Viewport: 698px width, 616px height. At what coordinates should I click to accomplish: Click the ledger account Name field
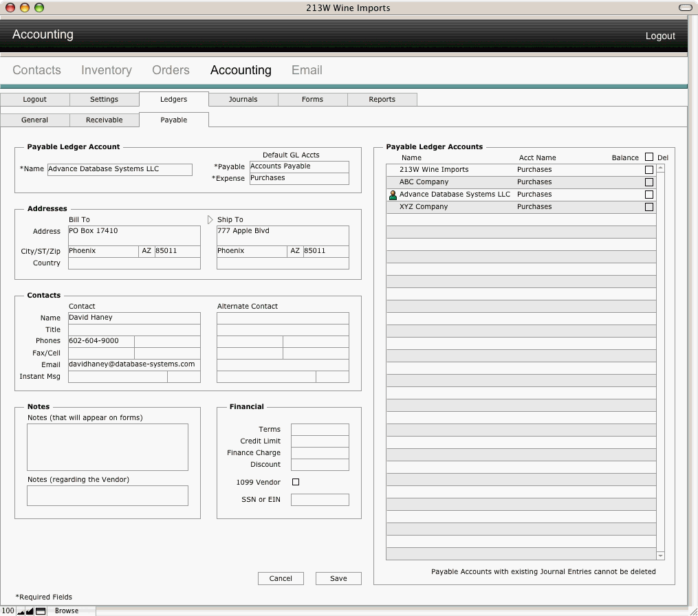coord(120,170)
